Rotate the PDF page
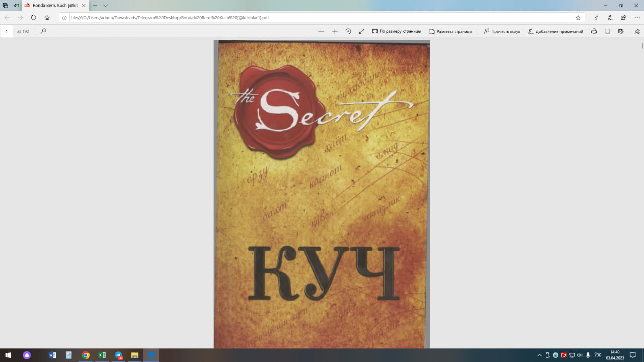 [348, 31]
